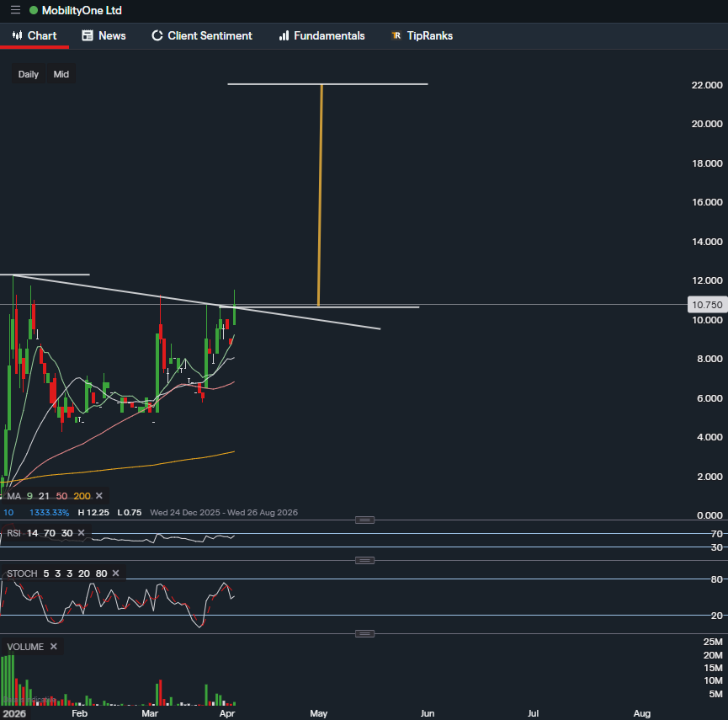728x720 pixels.
Task: Open the Daily timeframe selector
Action: [x=29, y=74]
